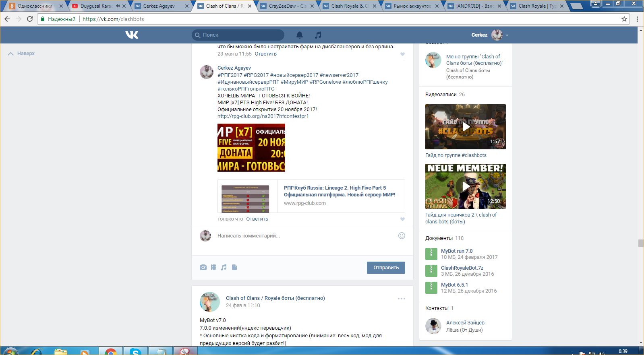Open Алексей Зайцев's contact avatar

point(433,326)
